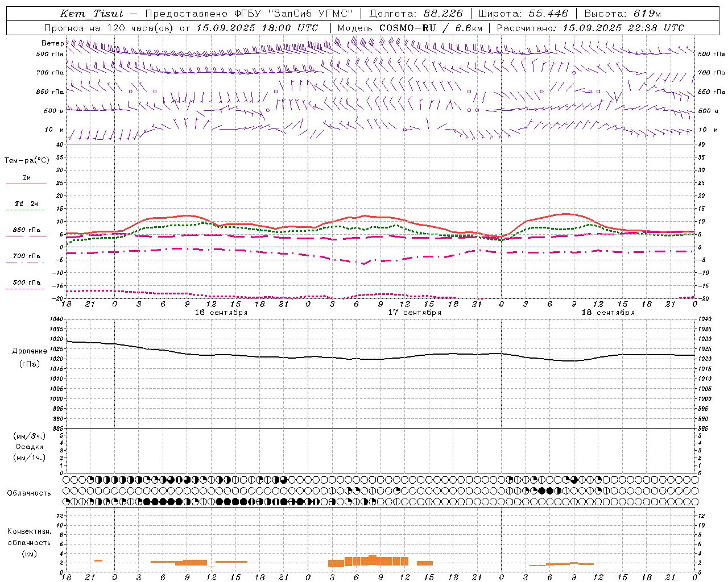The height and width of the screenshot is (582, 728).
Task: Click the 'Осадки' precipitation label
Action: 30,447
